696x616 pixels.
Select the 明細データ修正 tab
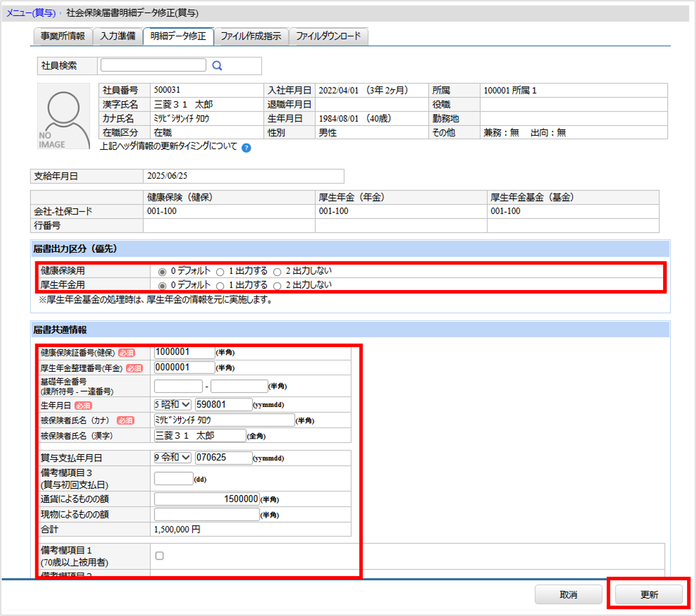178,36
